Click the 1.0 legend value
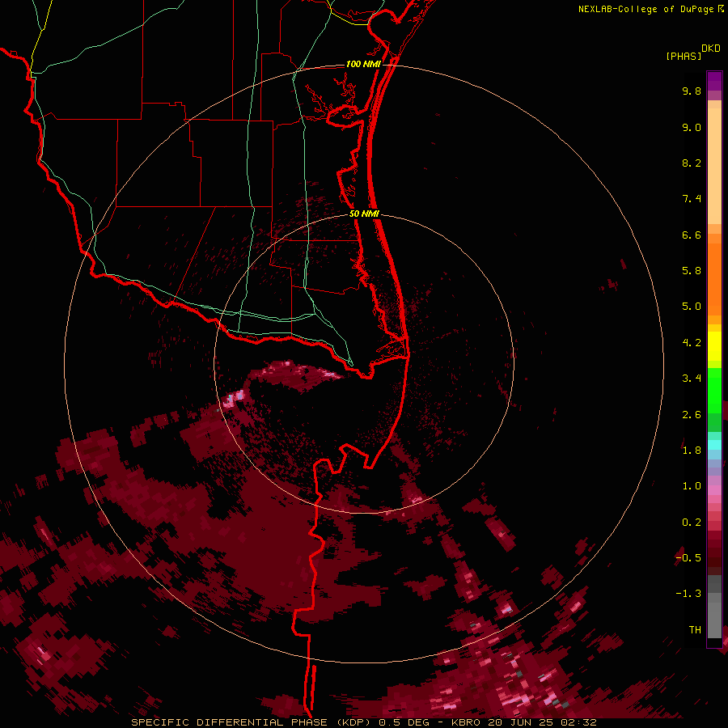Image resolution: width=728 pixels, height=728 pixels. coord(692,486)
